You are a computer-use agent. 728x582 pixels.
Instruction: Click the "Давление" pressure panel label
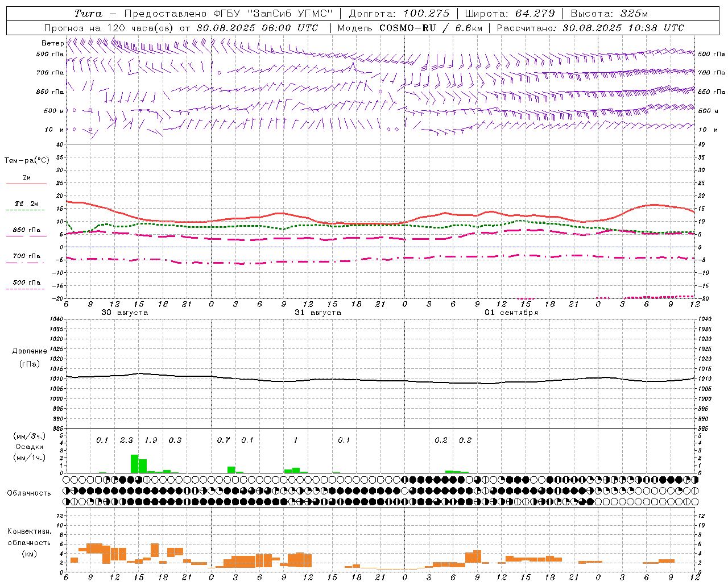click(30, 351)
